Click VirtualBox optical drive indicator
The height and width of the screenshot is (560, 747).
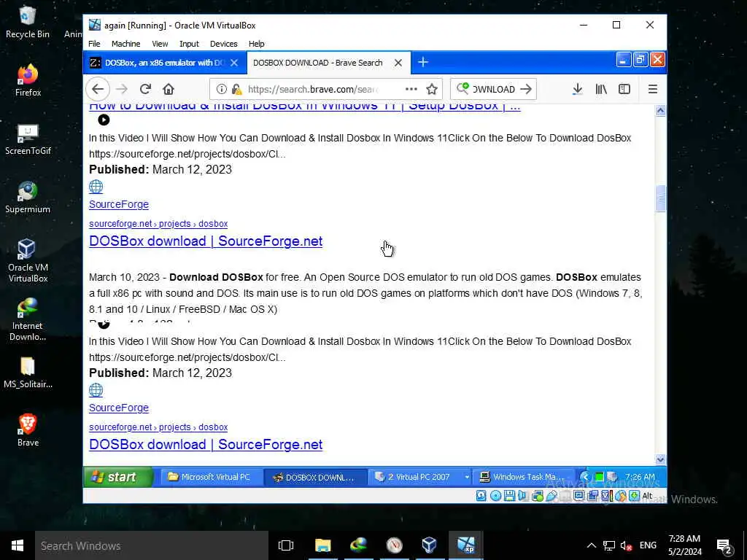495,496
